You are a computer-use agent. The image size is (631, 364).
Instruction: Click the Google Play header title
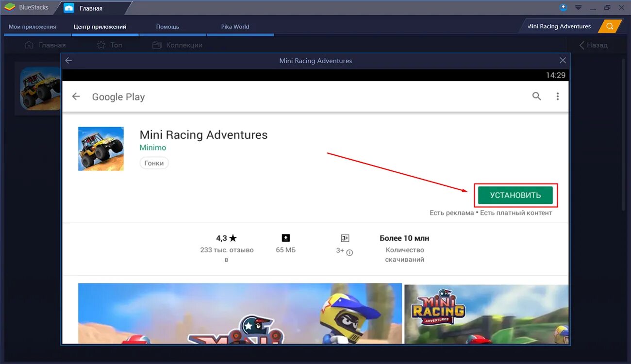[118, 97]
